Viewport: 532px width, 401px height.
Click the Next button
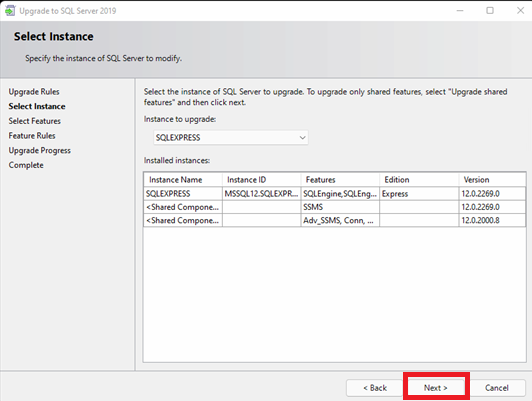point(436,387)
